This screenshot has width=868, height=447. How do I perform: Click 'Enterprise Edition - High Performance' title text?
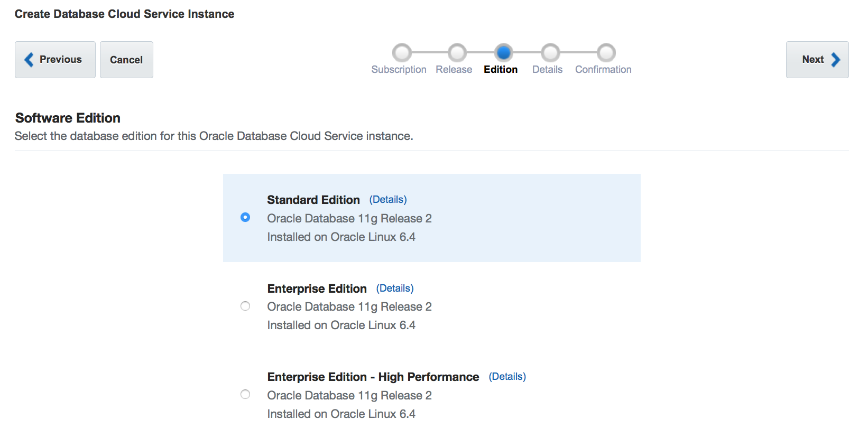373,377
